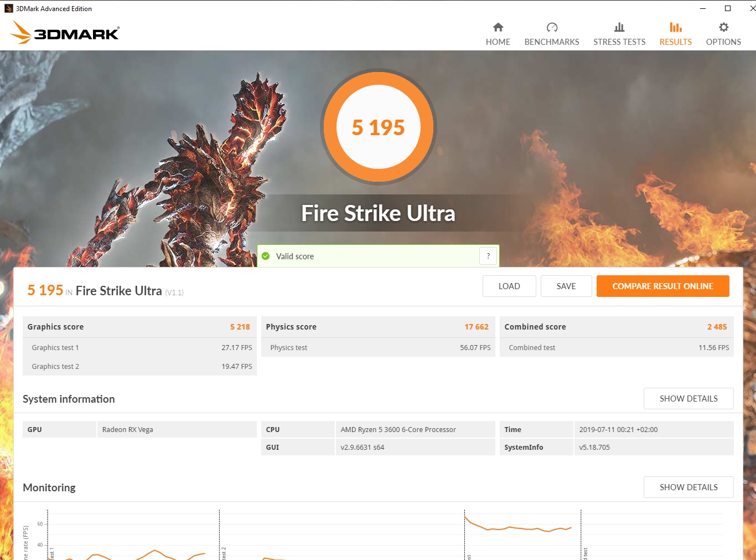Click the Load button
The height and width of the screenshot is (560, 756).
tap(509, 286)
